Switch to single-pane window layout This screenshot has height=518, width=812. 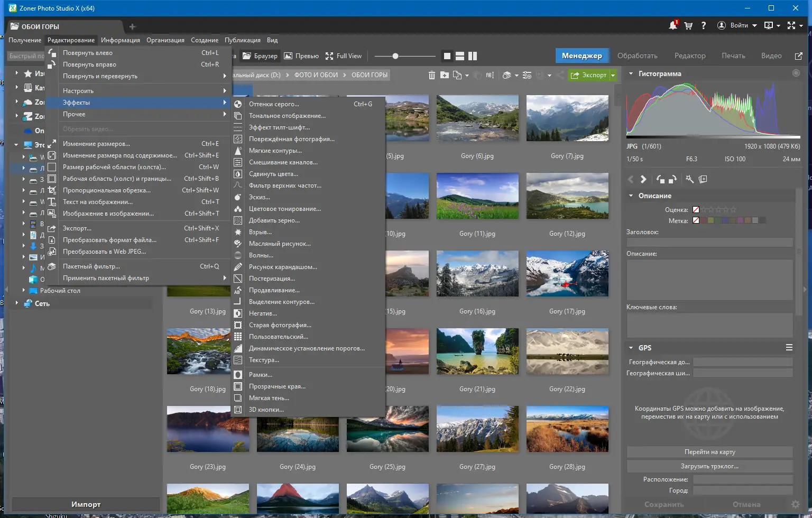coord(447,56)
